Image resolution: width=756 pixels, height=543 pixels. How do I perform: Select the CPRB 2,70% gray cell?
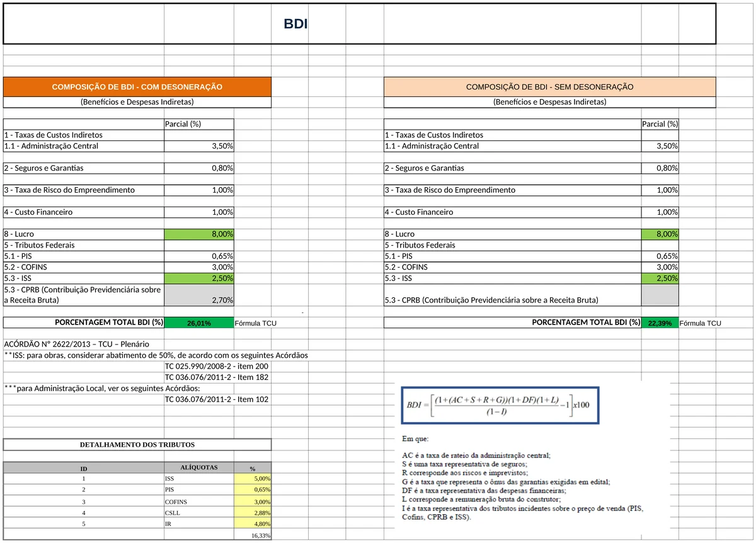(x=199, y=295)
